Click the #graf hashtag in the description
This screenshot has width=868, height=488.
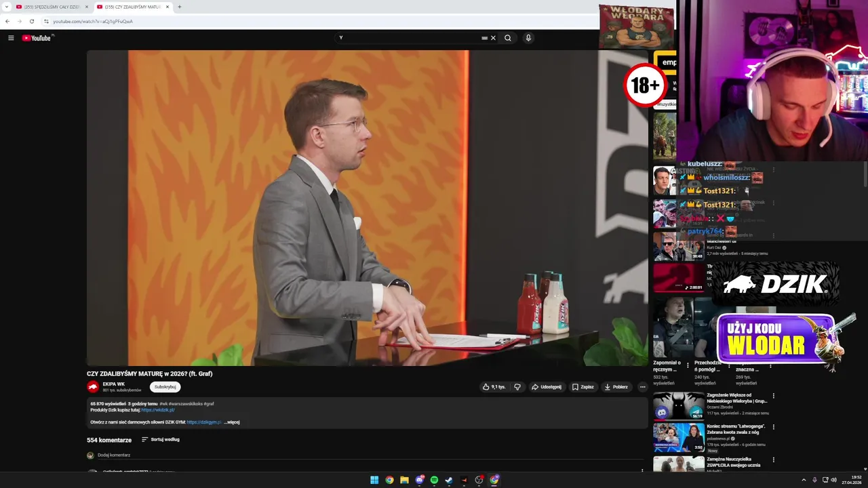[209, 404]
